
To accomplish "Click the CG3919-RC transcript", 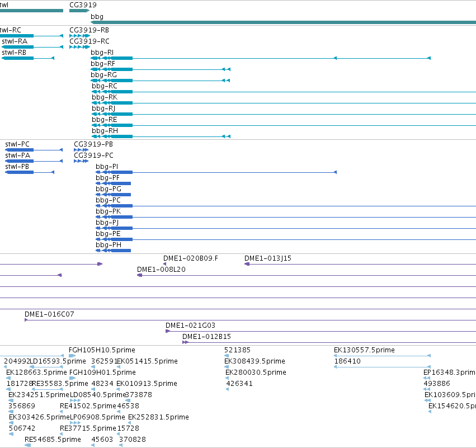I will click(x=79, y=47).
